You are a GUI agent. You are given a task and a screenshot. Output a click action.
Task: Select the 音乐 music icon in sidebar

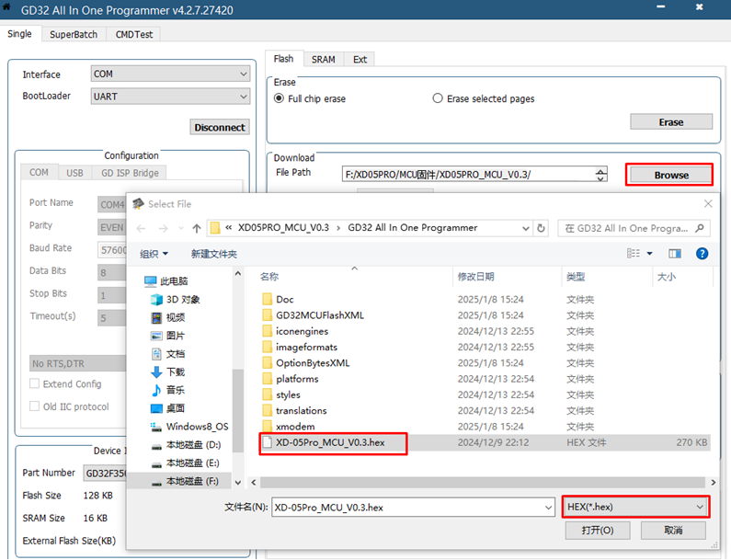[156, 390]
